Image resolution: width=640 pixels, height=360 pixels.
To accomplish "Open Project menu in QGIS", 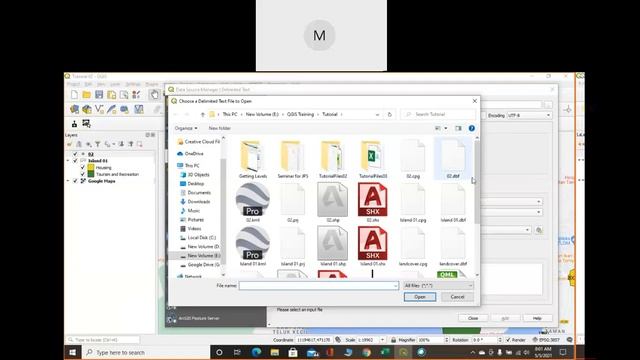I will pyautogui.click(x=73, y=84).
